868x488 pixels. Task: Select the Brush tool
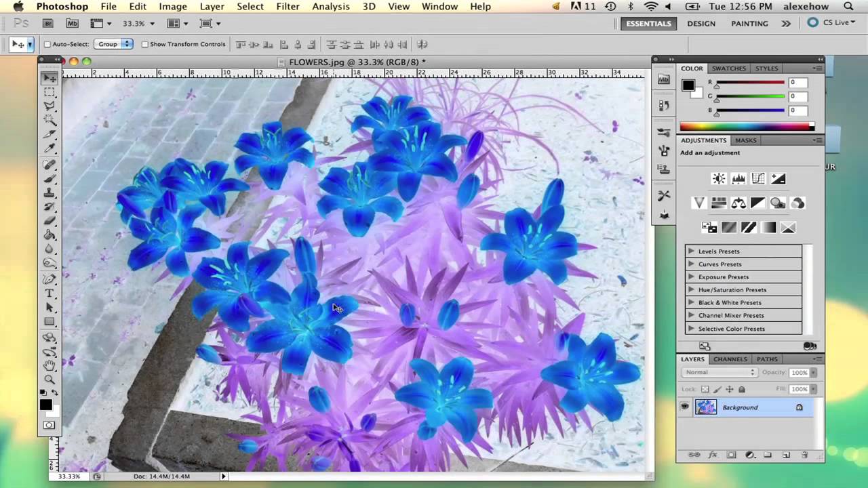point(50,179)
